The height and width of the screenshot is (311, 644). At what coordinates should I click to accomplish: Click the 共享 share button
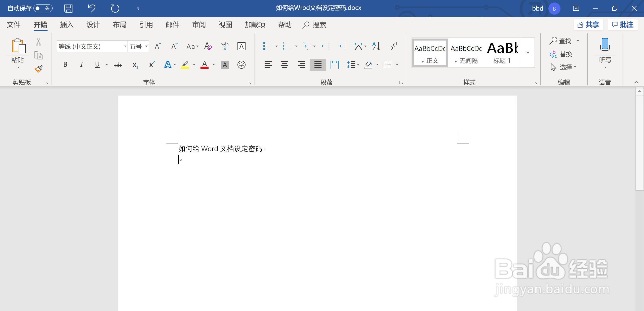[588, 25]
